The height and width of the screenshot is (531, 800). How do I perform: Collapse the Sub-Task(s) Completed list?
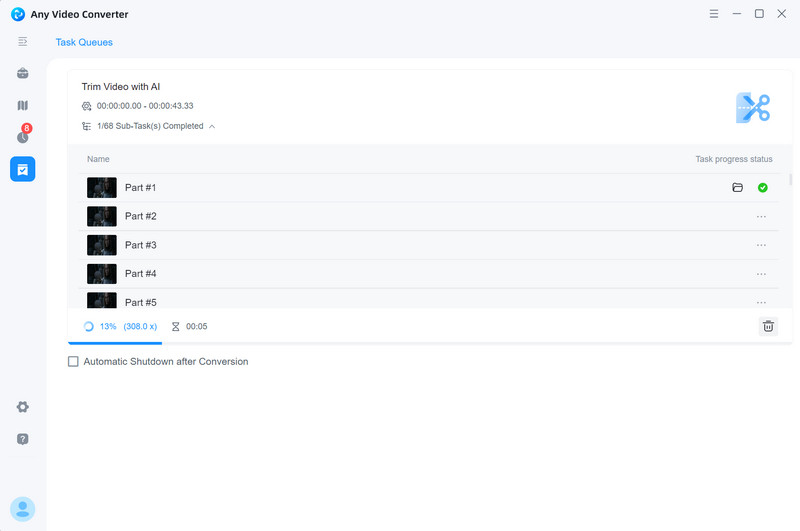tap(211, 126)
